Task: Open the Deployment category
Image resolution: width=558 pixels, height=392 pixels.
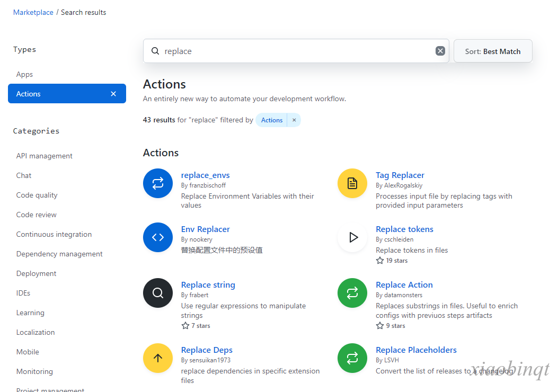Action: pyautogui.click(x=36, y=273)
